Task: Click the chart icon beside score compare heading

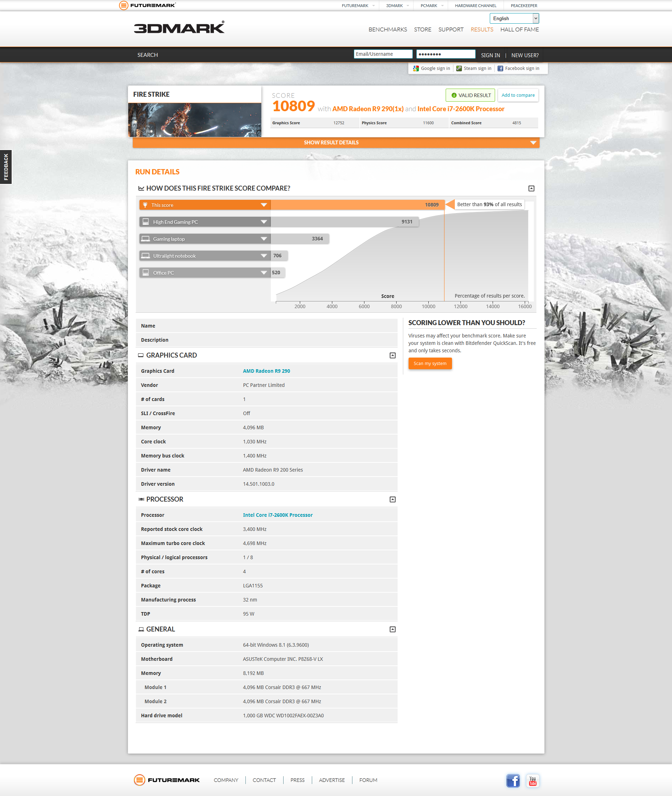Action: click(141, 188)
